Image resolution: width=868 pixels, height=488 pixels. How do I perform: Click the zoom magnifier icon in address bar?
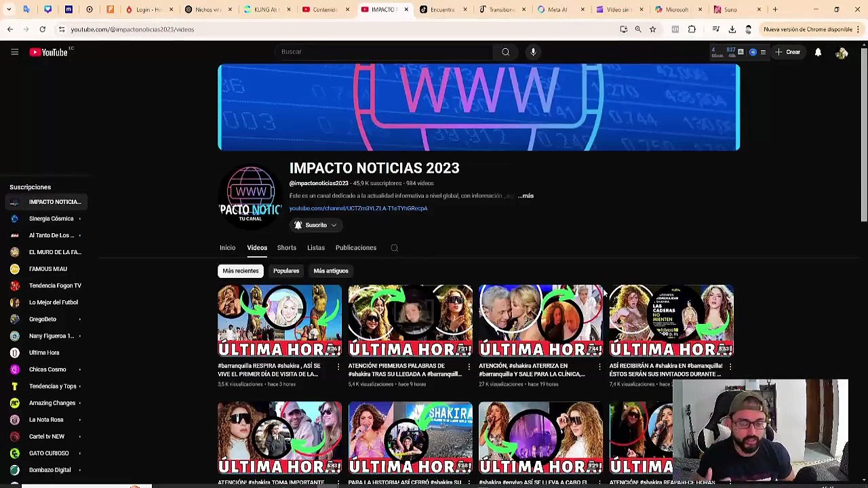(638, 29)
